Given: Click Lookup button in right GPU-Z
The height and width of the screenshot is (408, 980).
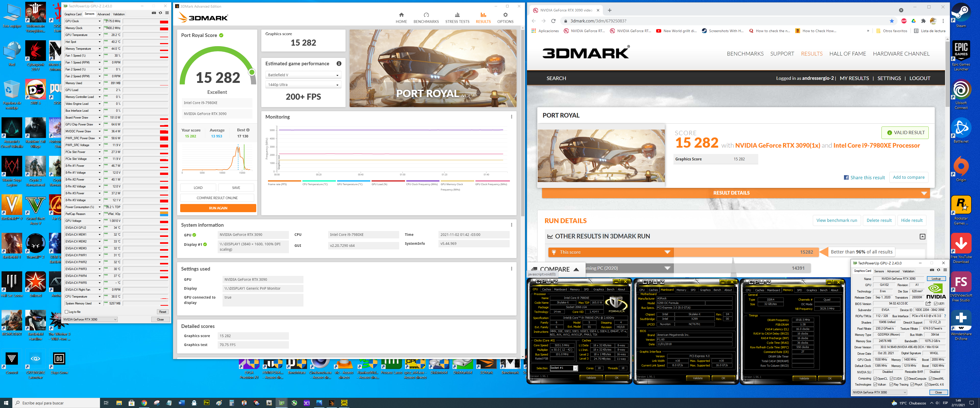Looking at the screenshot, I should point(936,279).
